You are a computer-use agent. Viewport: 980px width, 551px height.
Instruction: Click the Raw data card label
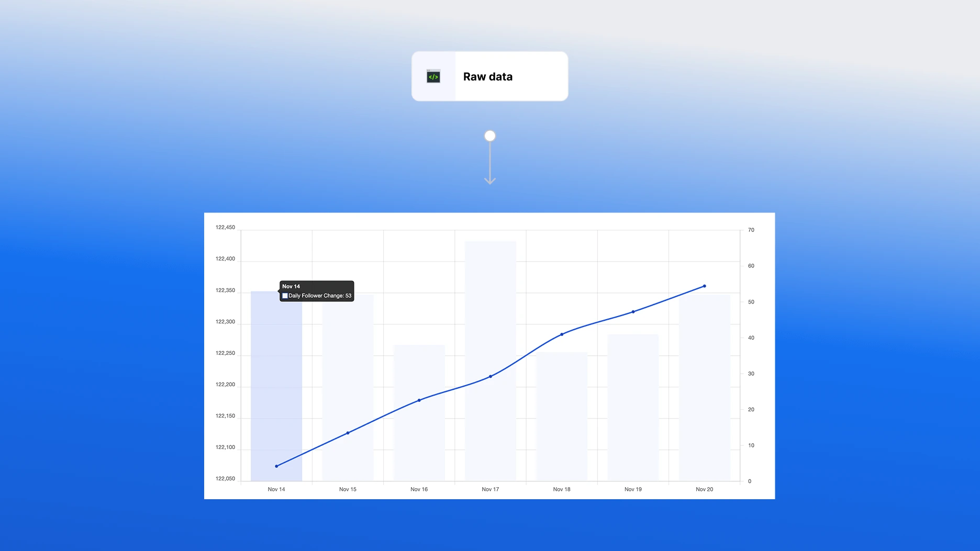(x=487, y=76)
